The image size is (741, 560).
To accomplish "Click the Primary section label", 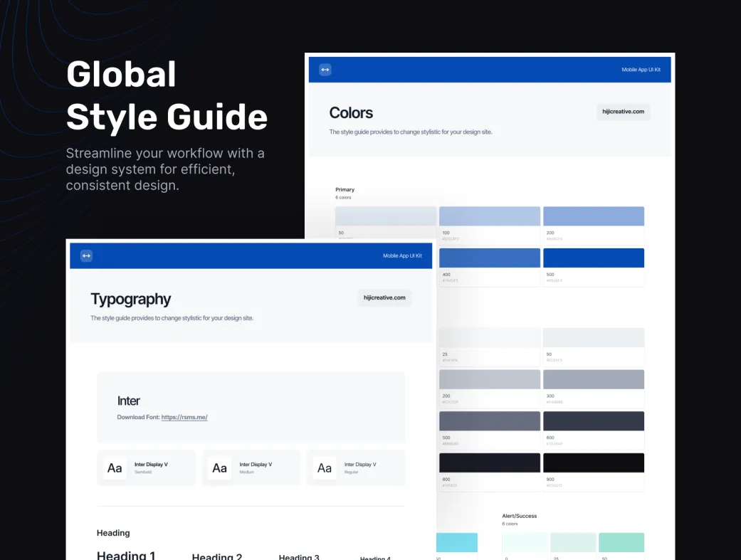I will [x=345, y=190].
